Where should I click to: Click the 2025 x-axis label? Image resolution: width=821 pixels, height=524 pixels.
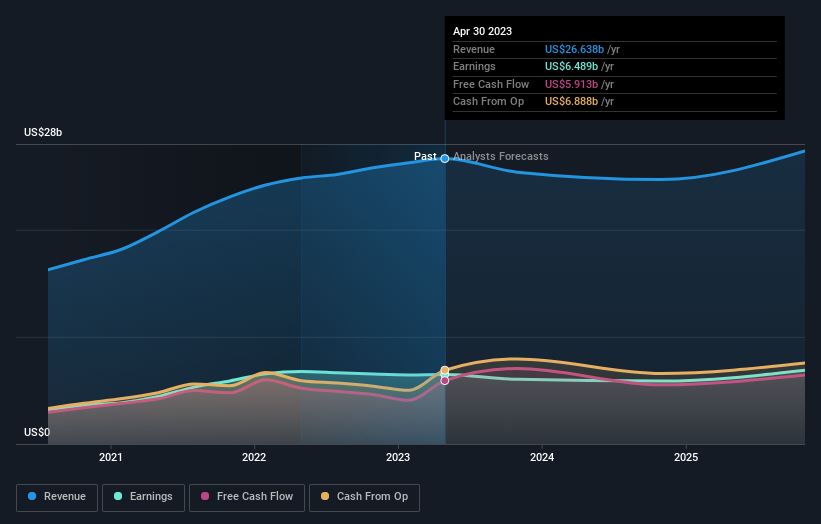(686, 458)
